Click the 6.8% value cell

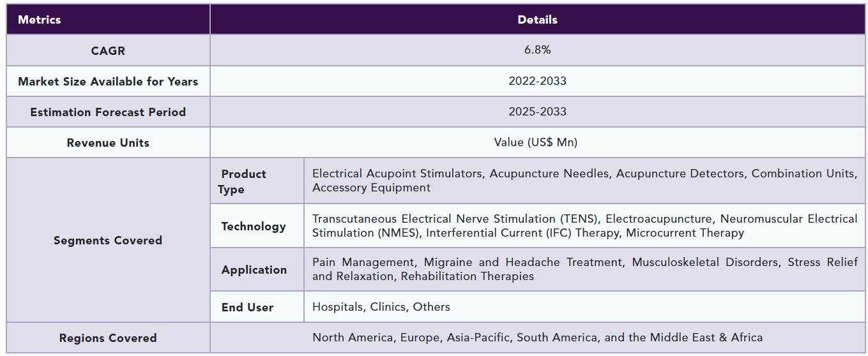click(x=537, y=50)
